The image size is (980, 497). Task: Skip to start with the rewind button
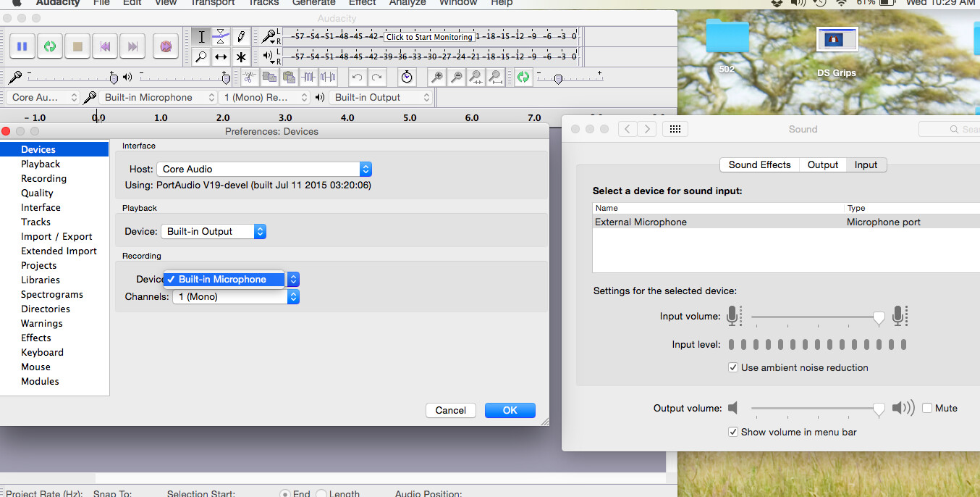(x=105, y=46)
